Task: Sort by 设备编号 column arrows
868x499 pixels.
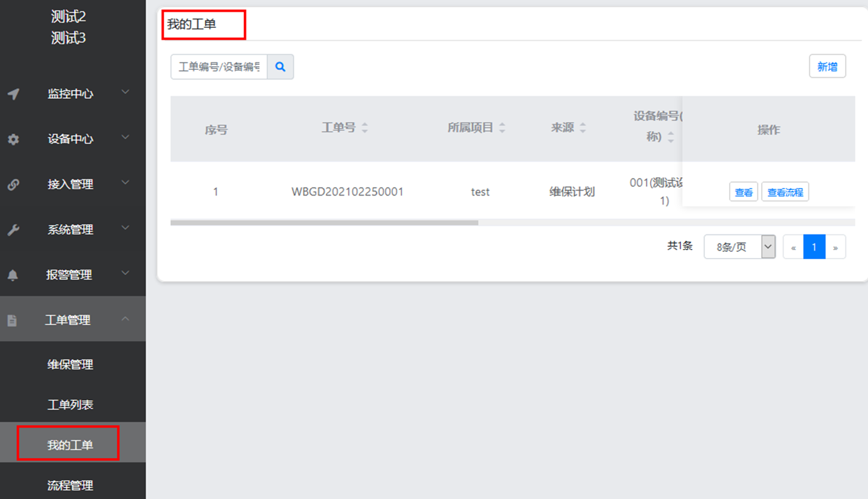Action: [671, 137]
